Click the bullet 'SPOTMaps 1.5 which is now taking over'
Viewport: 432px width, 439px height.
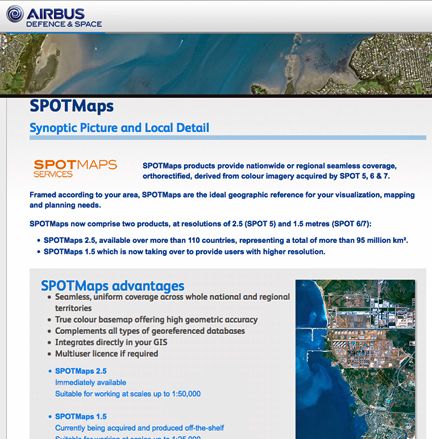[x=184, y=252]
